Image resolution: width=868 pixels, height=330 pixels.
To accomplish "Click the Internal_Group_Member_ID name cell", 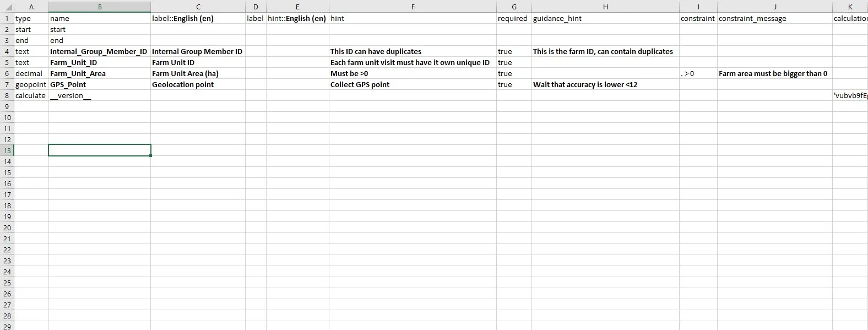I will pos(99,51).
